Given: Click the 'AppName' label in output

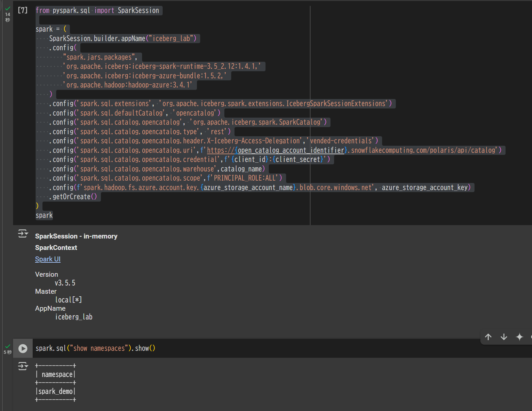Looking at the screenshot, I should click(50, 308).
